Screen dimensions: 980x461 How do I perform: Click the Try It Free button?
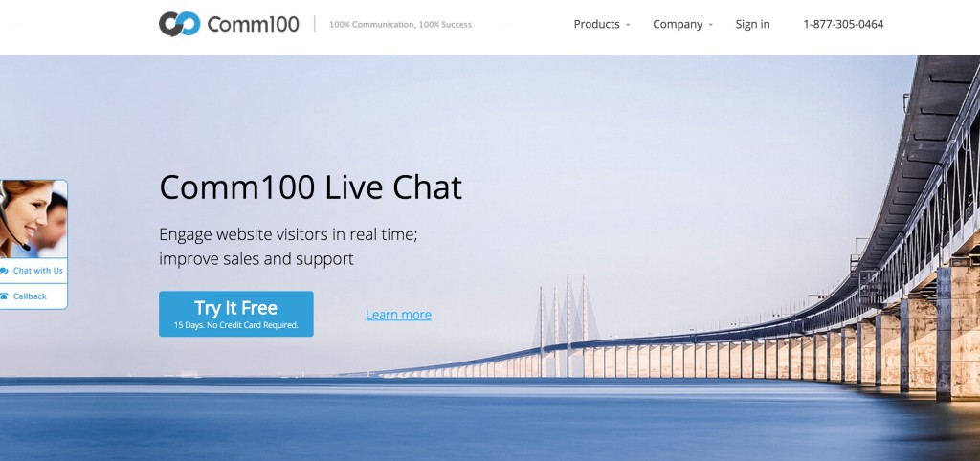(236, 314)
